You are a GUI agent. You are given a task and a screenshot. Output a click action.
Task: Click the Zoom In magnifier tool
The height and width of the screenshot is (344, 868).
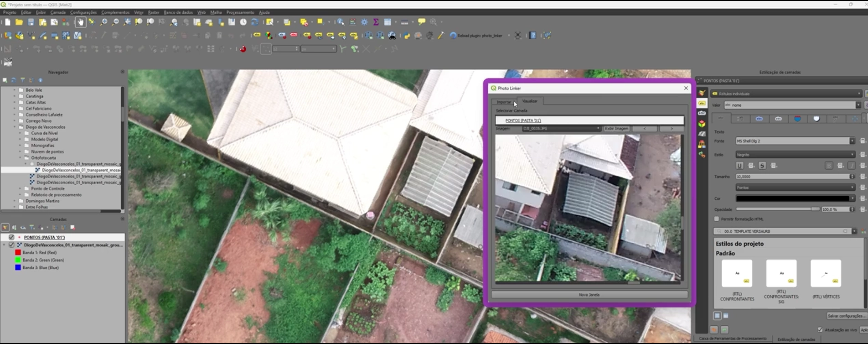104,22
